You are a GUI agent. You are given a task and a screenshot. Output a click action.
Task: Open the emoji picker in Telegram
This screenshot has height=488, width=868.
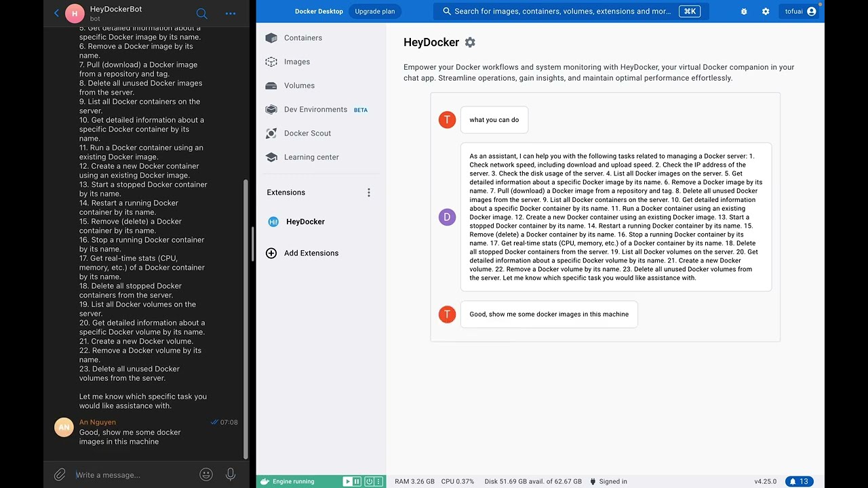click(x=206, y=474)
